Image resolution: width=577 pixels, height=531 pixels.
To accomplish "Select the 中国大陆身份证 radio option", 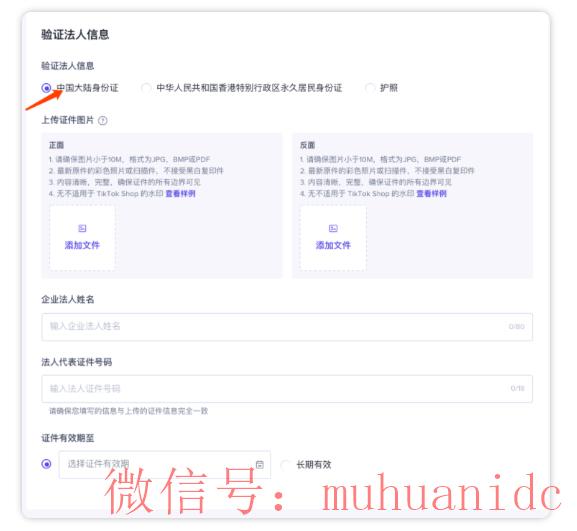I will pos(46,88).
